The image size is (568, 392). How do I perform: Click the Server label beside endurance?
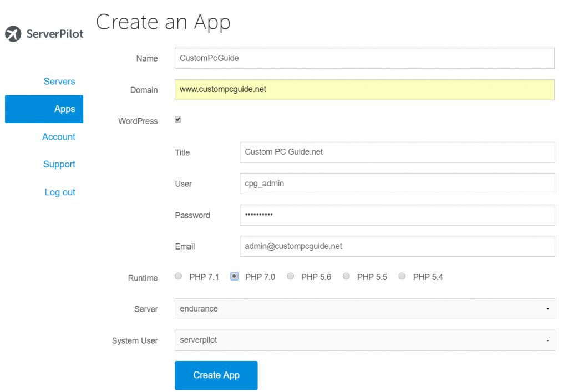coord(146,309)
